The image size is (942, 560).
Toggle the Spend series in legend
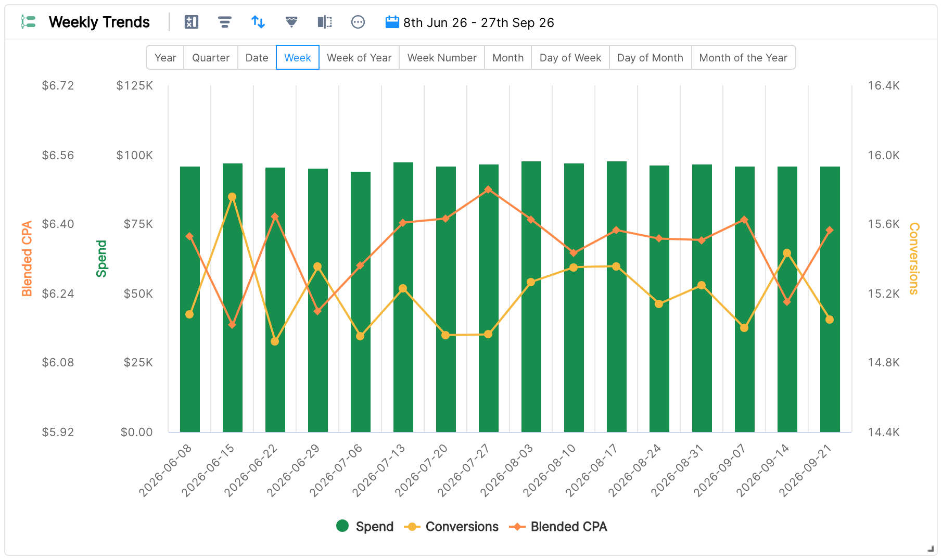tap(365, 527)
